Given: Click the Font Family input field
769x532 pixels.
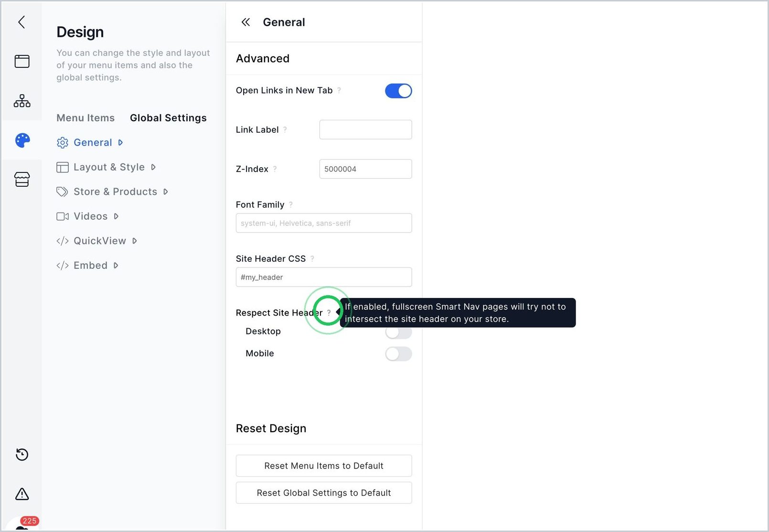Looking at the screenshot, I should [324, 223].
